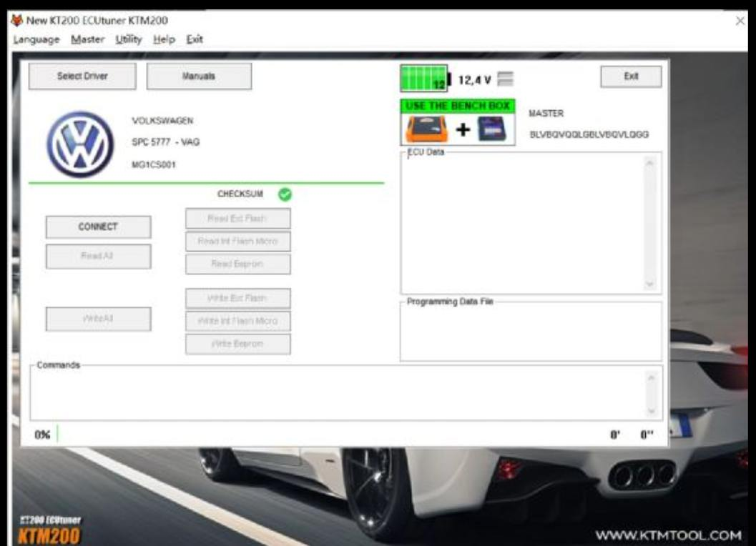Click the blue ECU module image

click(x=492, y=129)
